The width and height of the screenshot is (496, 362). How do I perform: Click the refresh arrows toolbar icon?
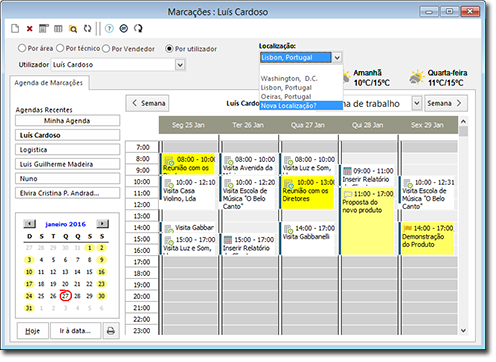(x=87, y=29)
